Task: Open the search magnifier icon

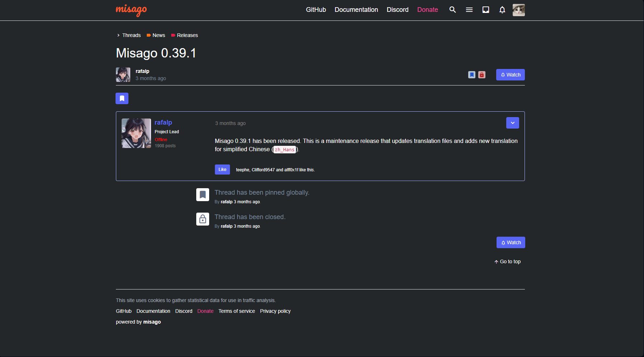Action: 452,10
